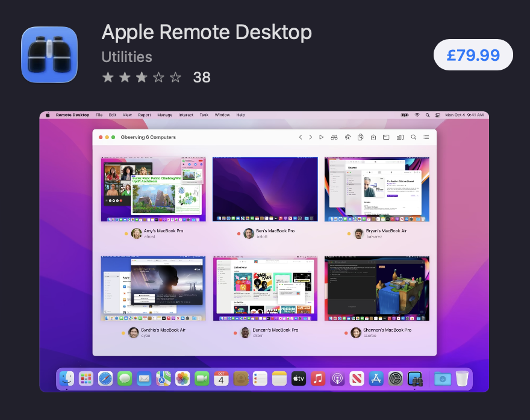
Task: Click Launchpad in the Dock
Action: click(86, 378)
